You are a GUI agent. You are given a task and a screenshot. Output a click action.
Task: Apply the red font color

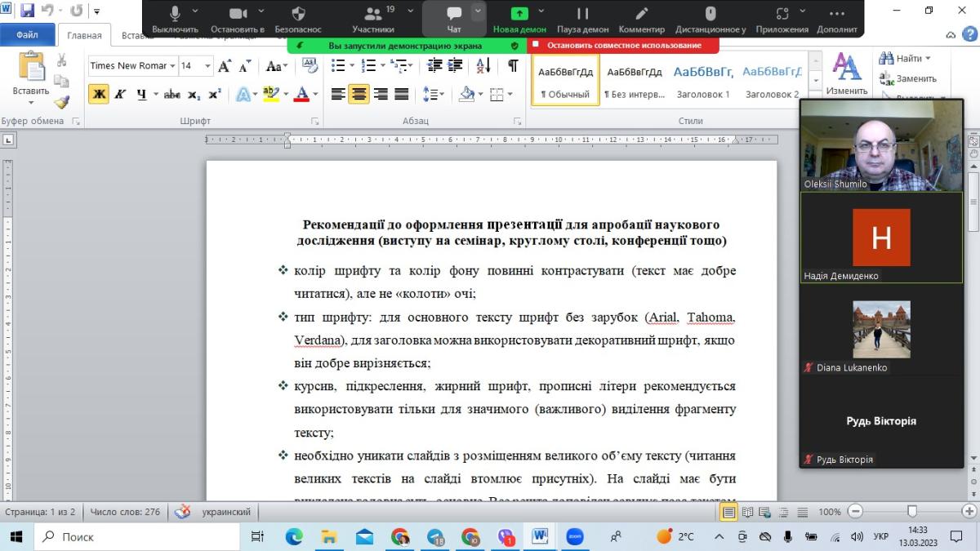click(x=301, y=95)
